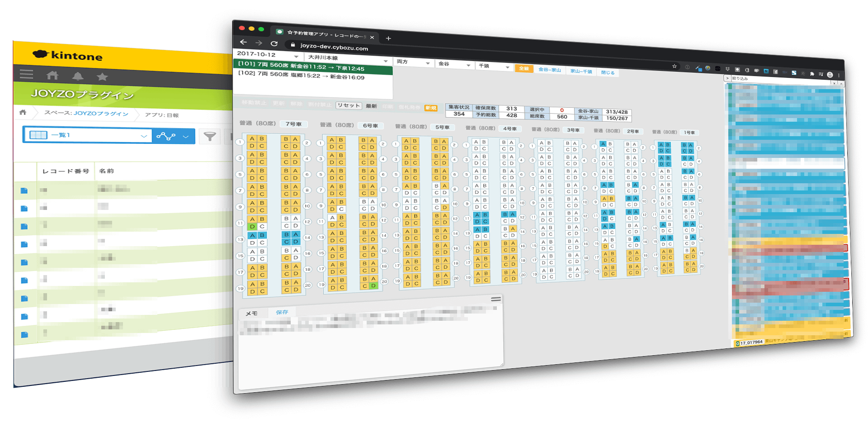Open record detail icon in first kintone row
The image size is (868, 428).
tap(24, 191)
